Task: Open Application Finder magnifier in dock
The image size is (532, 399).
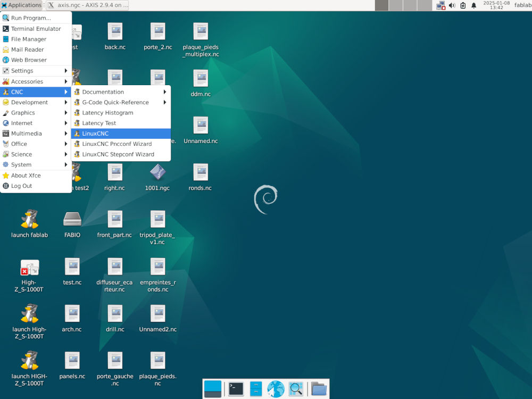Action: coord(295,389)
